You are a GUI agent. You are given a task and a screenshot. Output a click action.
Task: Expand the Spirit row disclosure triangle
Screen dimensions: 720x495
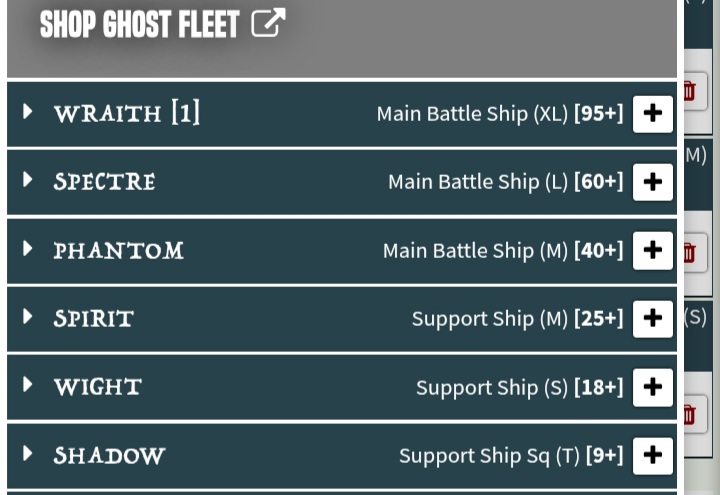point(28,316)
